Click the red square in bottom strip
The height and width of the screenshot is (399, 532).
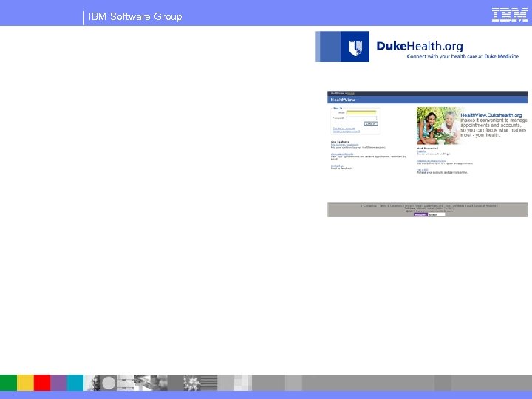click(x=42, y=383)
